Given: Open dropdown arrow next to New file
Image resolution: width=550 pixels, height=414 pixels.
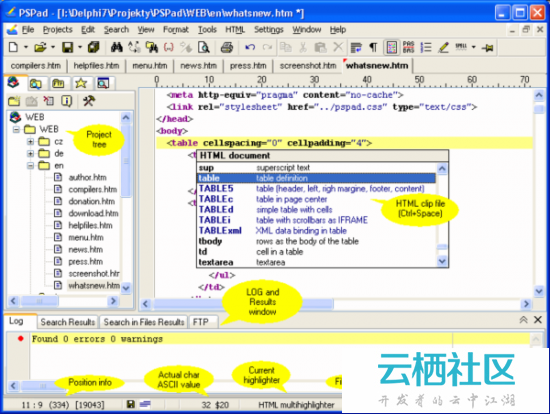Looking at the screenshot, I should [x=26, y=47].
